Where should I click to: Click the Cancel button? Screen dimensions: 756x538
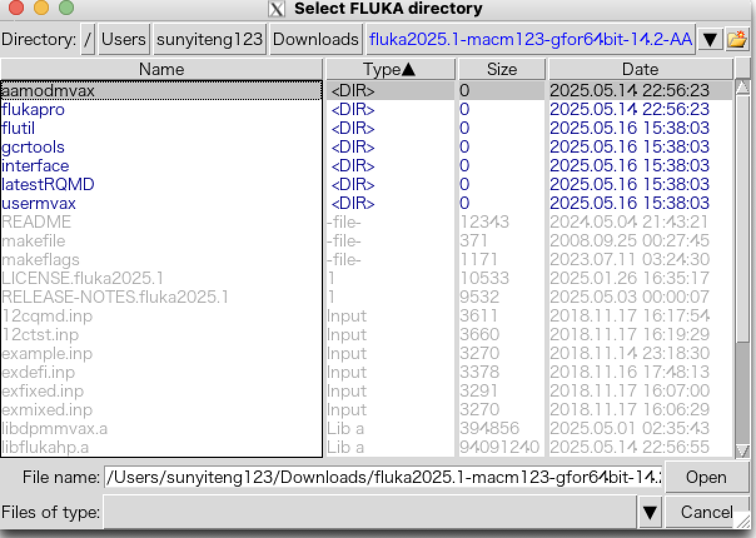706,512
